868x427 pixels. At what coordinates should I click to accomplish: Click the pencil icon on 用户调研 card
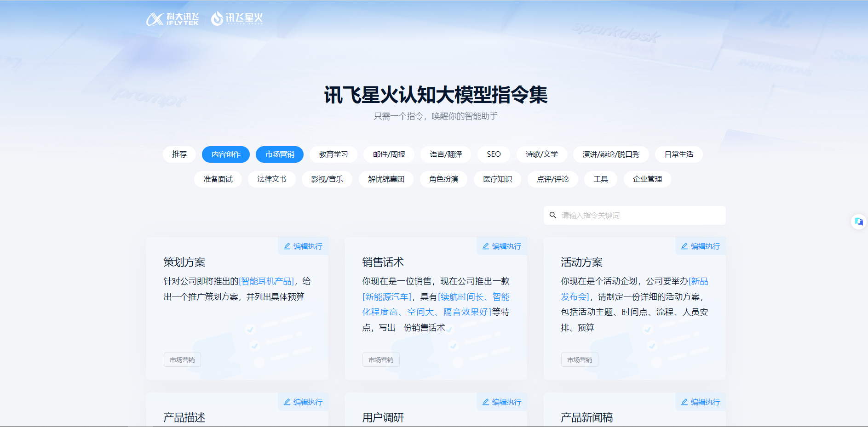(x=486, y=402)
